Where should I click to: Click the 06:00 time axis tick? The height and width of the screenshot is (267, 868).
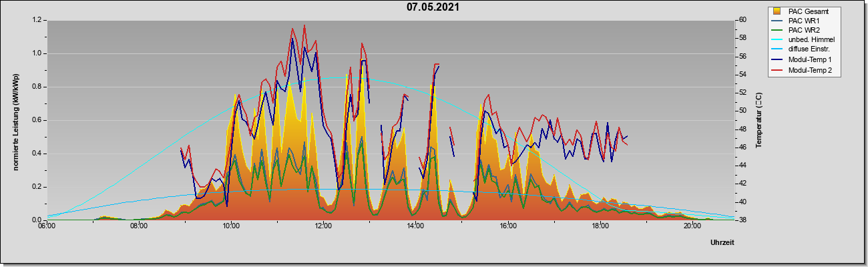[46, 226]
